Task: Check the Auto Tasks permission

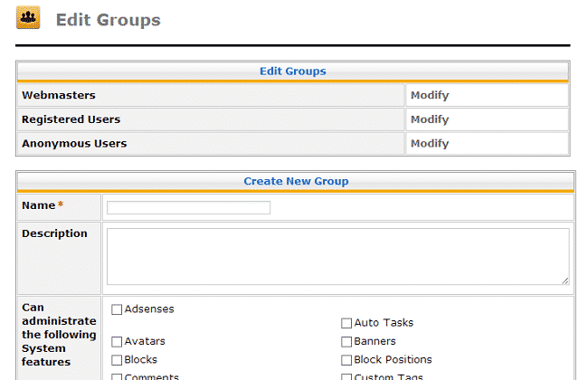Action: (346, 323)
